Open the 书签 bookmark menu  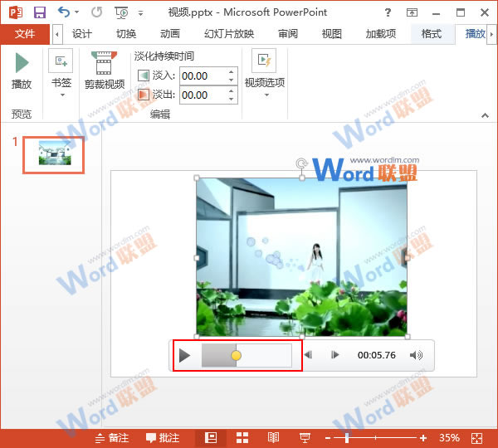point(61,74)
